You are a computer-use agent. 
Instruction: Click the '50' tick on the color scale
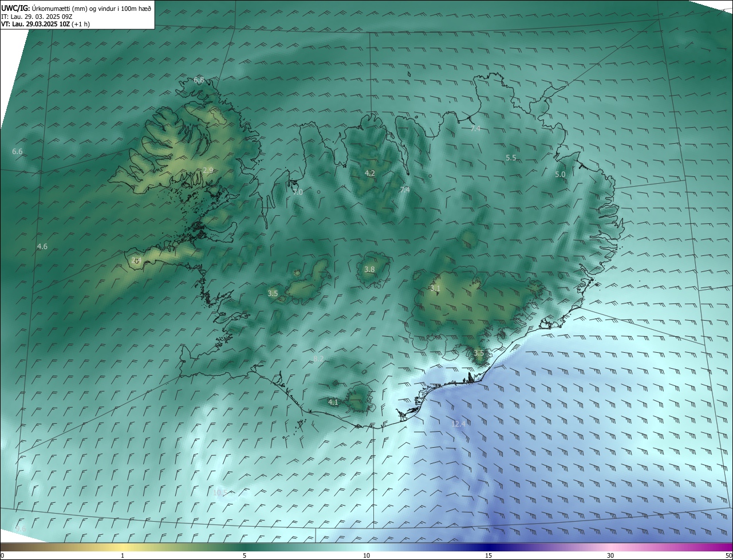coord(728,555)
